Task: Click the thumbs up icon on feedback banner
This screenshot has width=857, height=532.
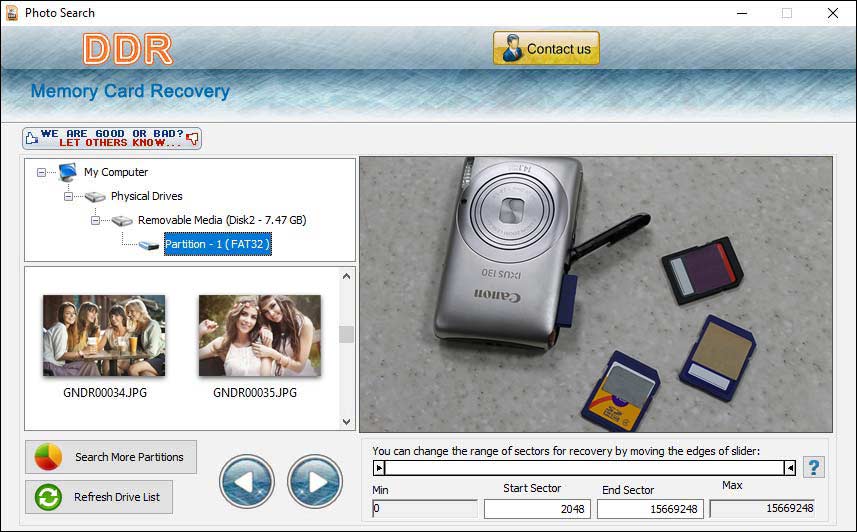Action: tap(32, 138)
